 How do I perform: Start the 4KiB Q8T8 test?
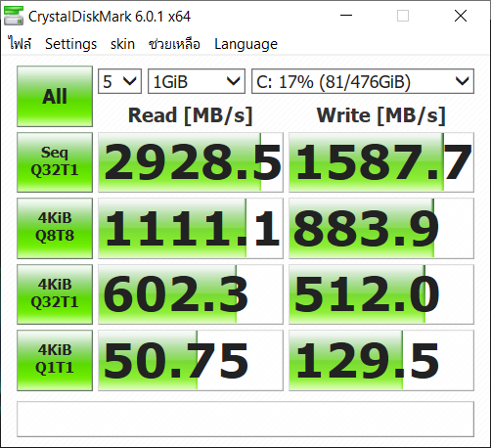coord(55,228)
